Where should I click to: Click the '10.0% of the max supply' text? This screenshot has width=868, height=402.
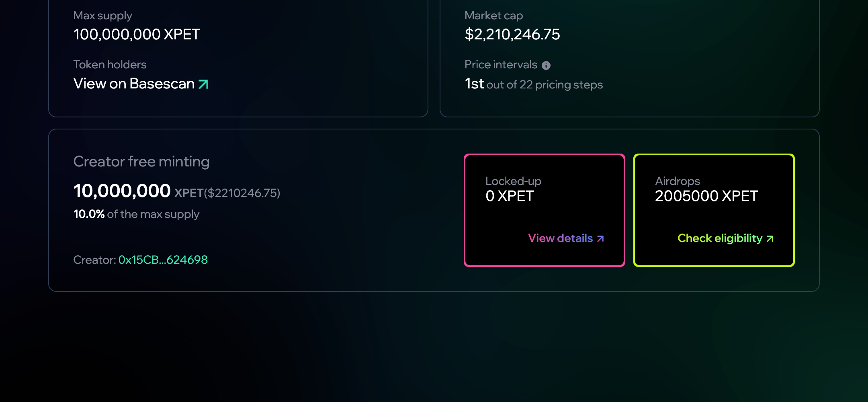(136, 214)
